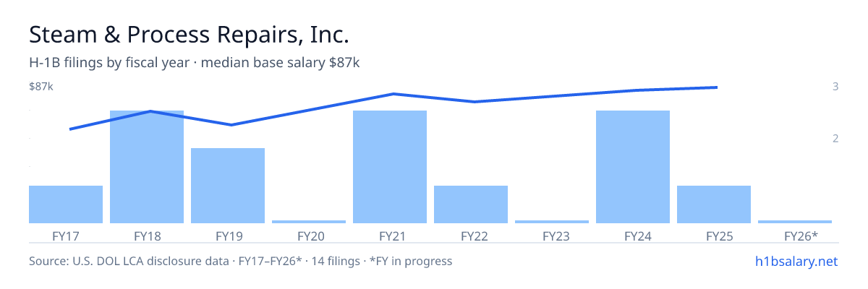Click the FY21 axis label
This screenshot has height=289, width=868.
pos(390,236)
